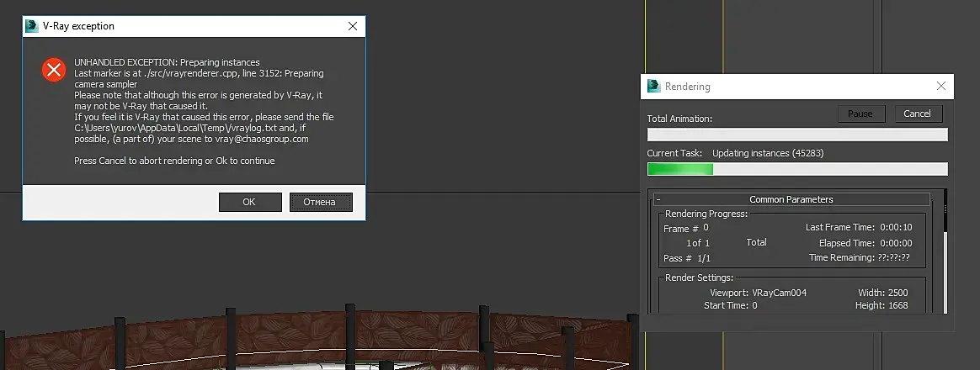Click the 'Pass # 1/1' progress text

[687, 257]
